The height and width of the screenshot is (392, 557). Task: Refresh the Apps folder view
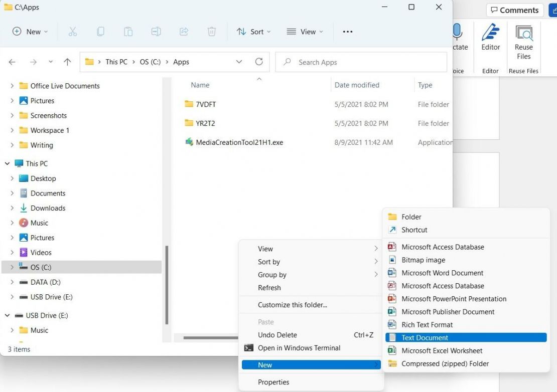(259, 62)
